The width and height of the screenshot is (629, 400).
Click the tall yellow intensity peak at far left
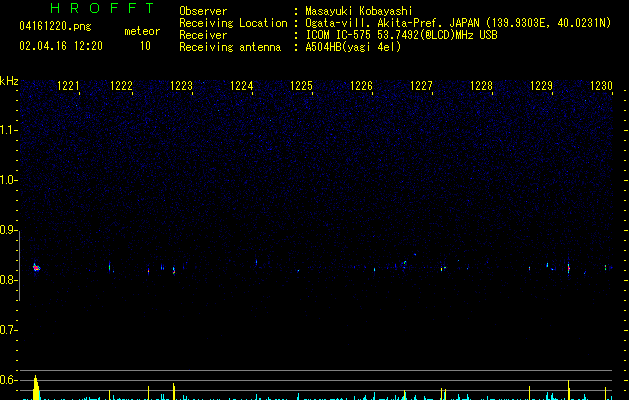pyautogui.click(x=36, y=388)
